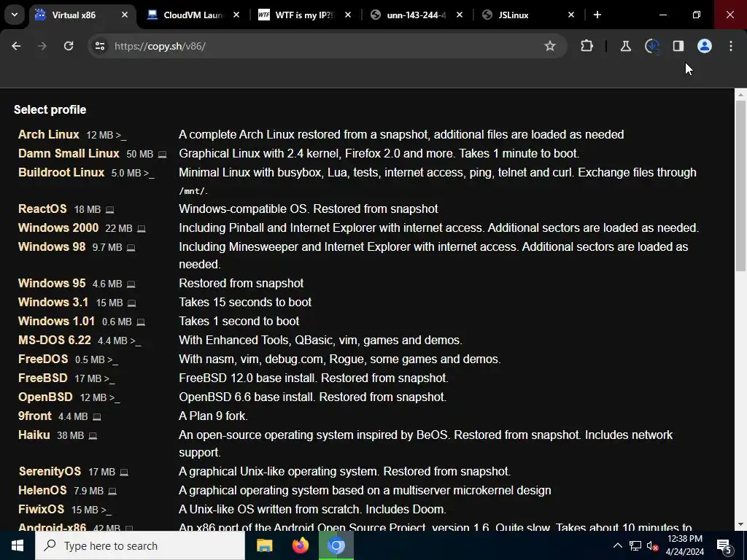747x560 pixels.
Task: Go back to previous page
Action: (16, 46)
